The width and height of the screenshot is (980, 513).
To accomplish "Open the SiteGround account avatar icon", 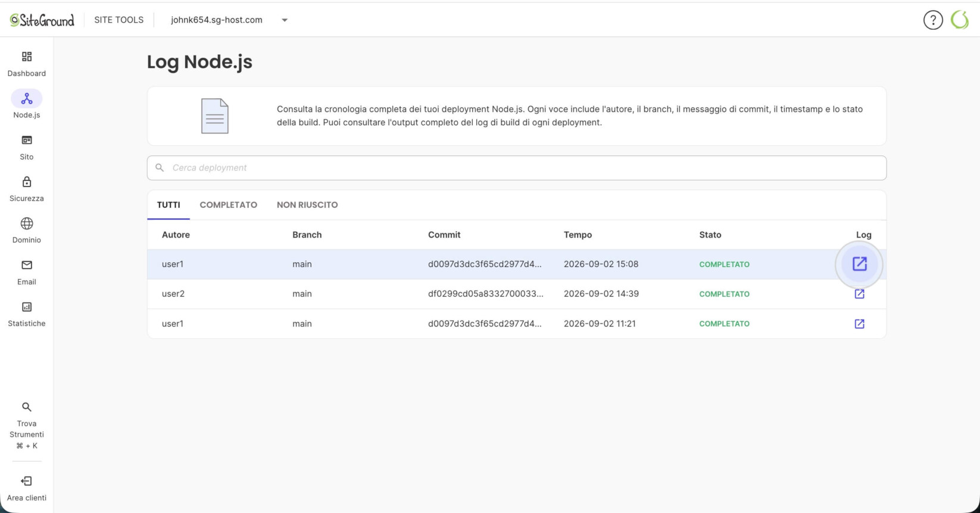I will click(x=960, y=20).
